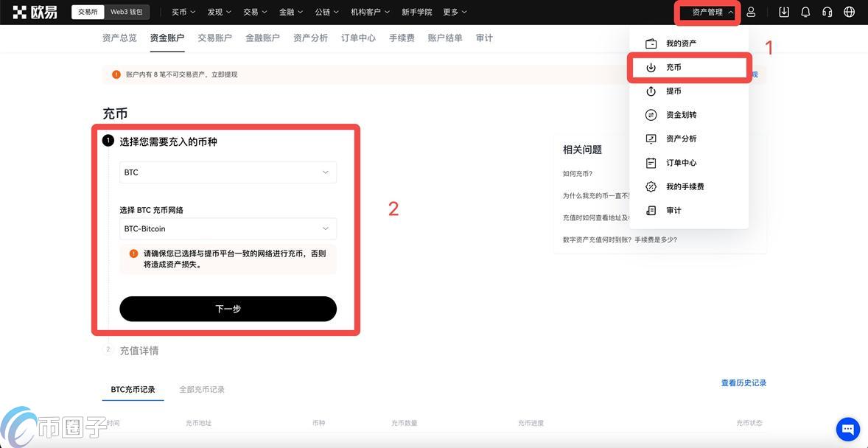Open the notifications bell

coord(805,12)
